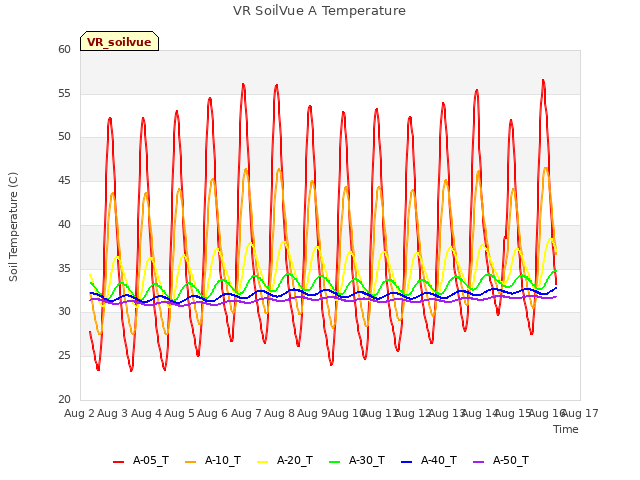This screenshot has height=480, width=640.
Task: Toggle the A-10_T legend entry
Action: point(213,460)
